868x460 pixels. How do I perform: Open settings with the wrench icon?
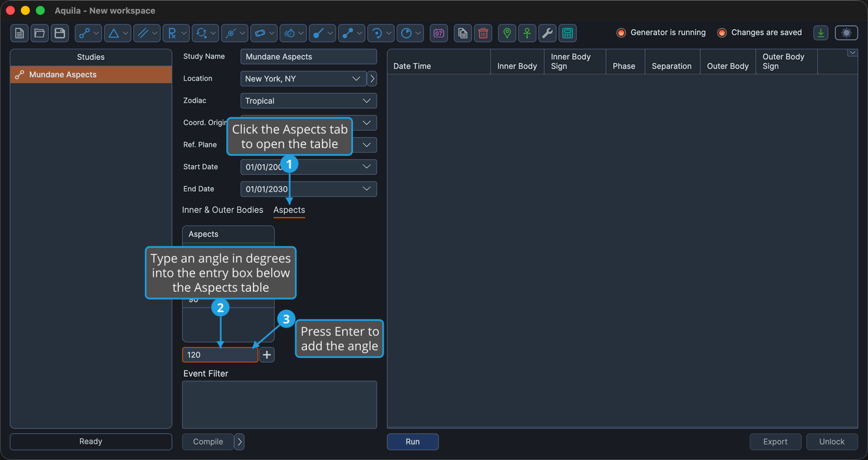(547, 33)
